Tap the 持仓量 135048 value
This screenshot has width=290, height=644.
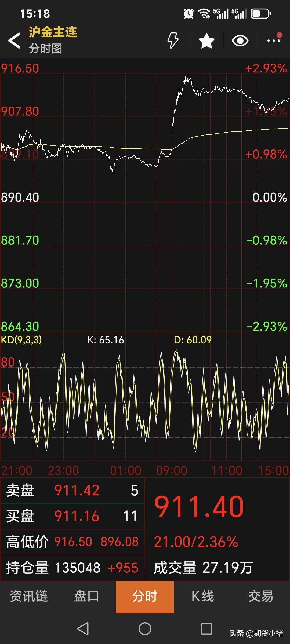[78, 568]
